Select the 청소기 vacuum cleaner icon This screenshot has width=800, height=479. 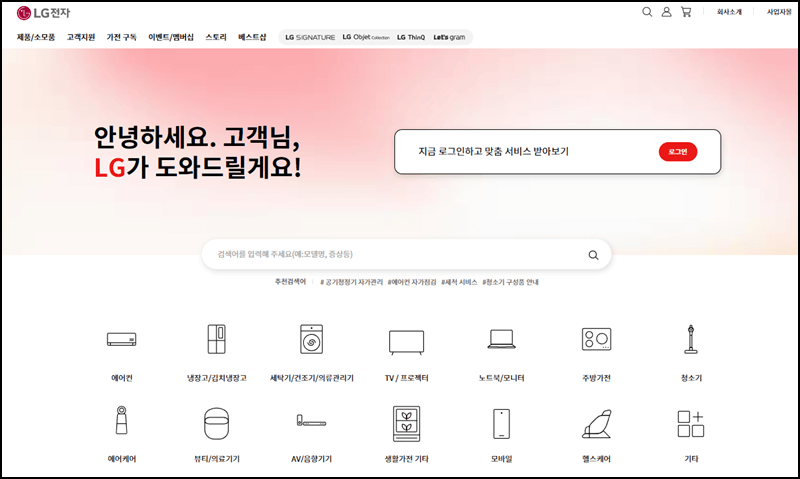point(691,339)
